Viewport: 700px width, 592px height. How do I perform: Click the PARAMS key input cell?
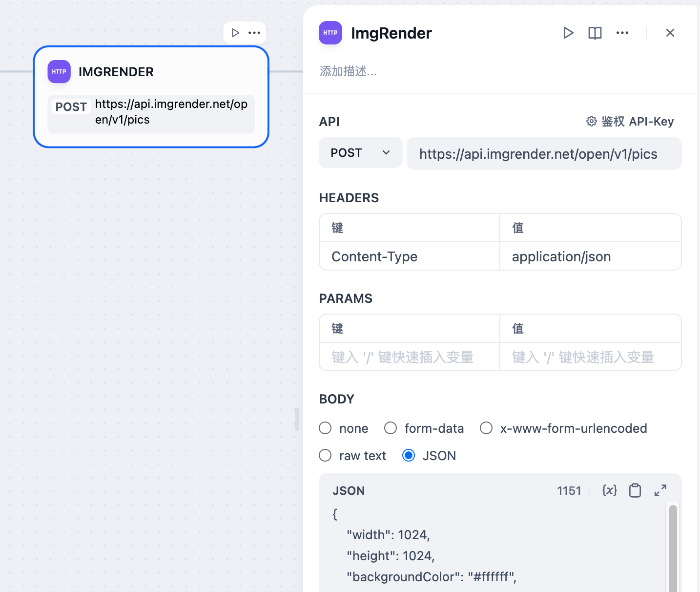410,357
